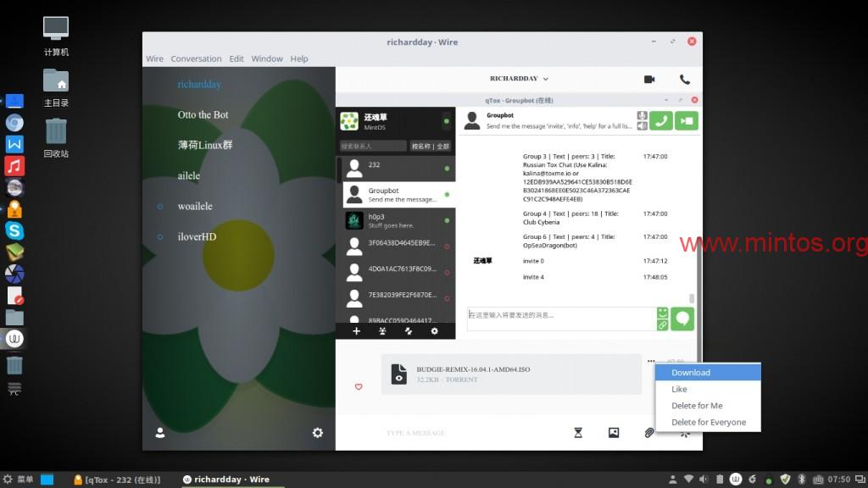Open 菜单 start menu button

19,480
